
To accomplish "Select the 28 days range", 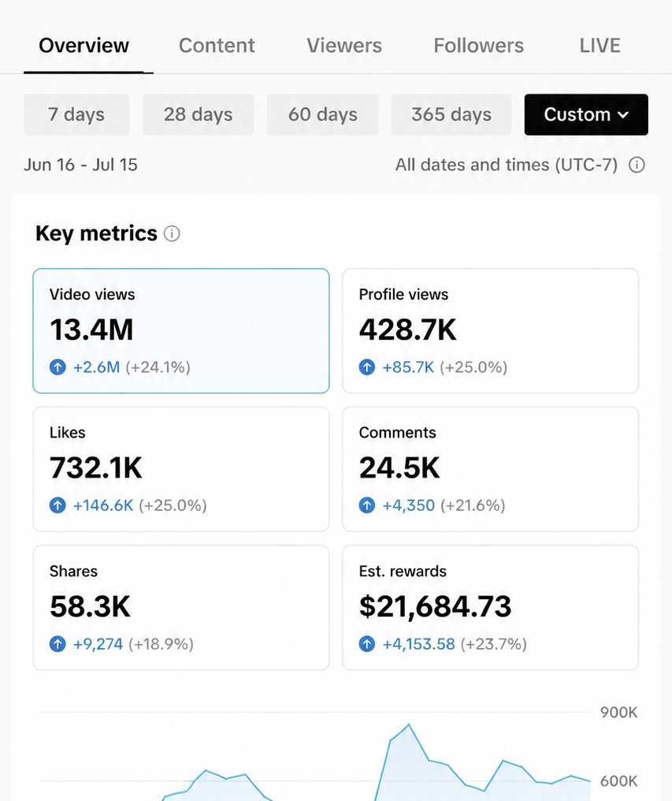I will pyautogui.click(x=198, y=114).
